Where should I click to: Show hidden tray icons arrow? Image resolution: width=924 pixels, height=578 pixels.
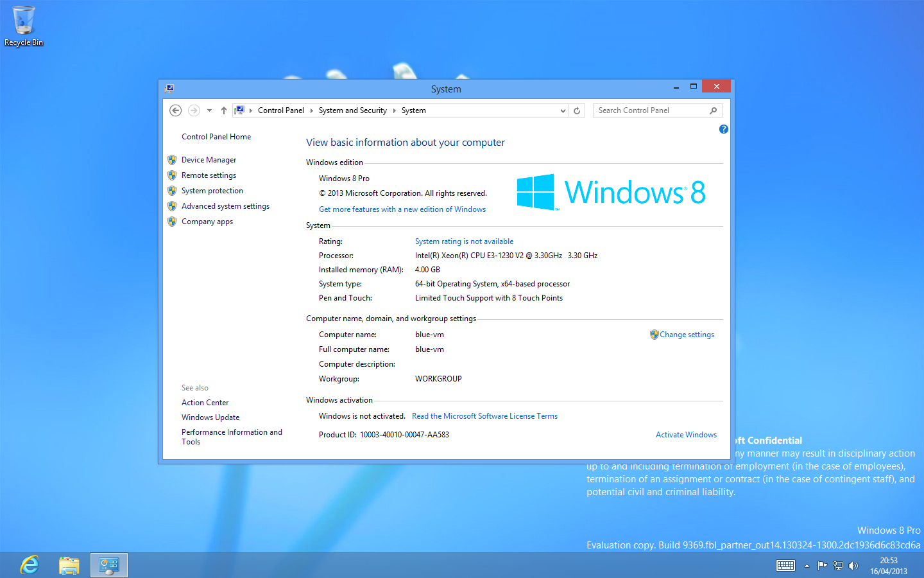pyautogui.click(x=807, y=566)
